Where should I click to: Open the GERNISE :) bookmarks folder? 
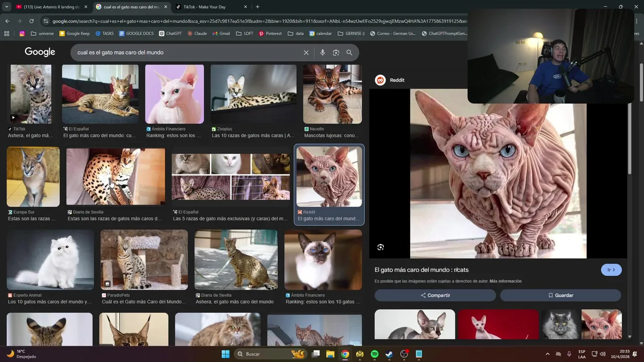tap(351, 34)
